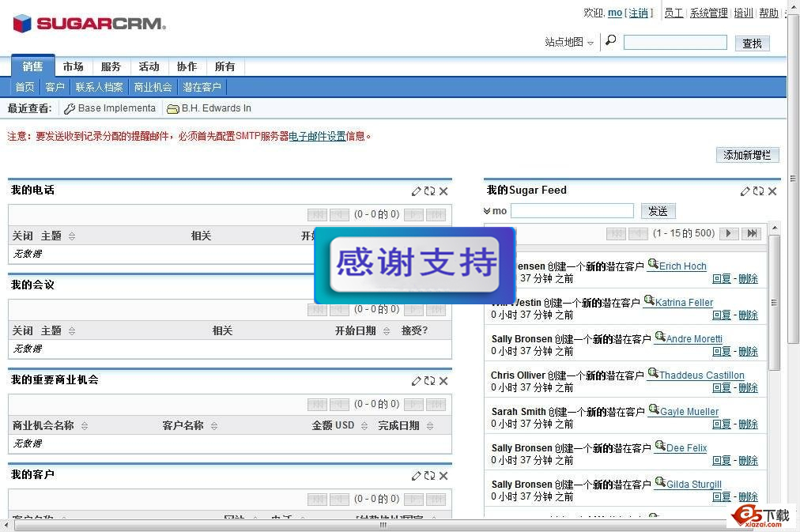Open 潜在客户 in the submenu
This screenshot has width=800, height=532.
point(202,87)
